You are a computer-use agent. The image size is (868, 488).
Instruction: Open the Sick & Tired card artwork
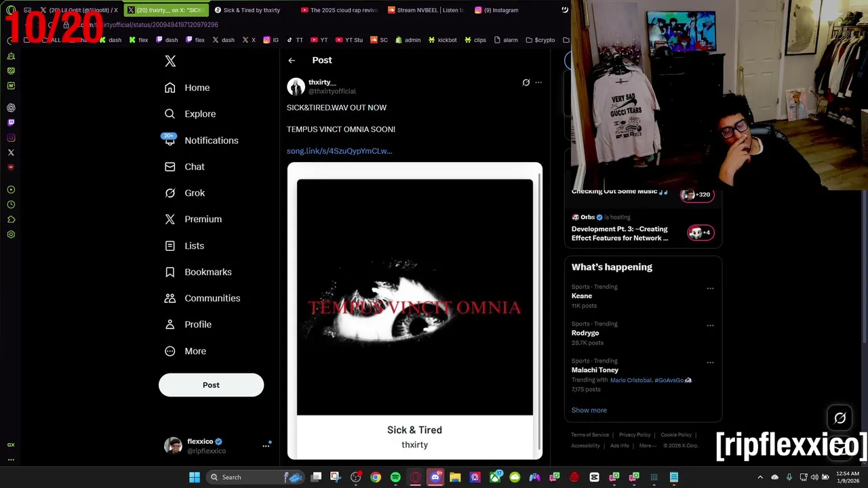414,297
